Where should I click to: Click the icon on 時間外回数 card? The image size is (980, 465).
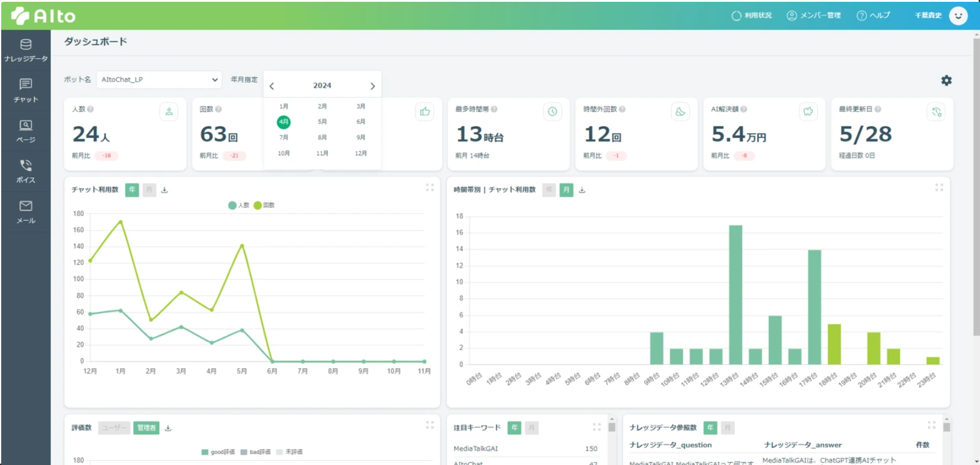point(681,112)
